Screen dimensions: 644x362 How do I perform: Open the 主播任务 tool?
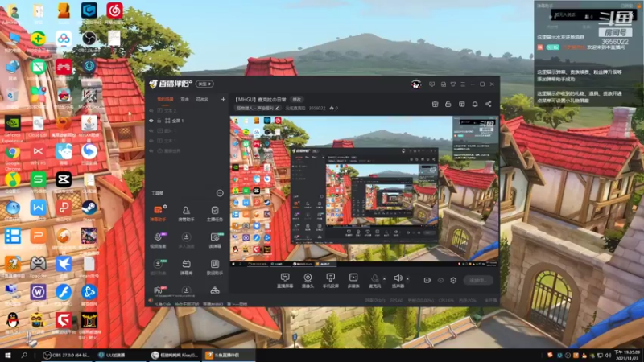point(214,214)
